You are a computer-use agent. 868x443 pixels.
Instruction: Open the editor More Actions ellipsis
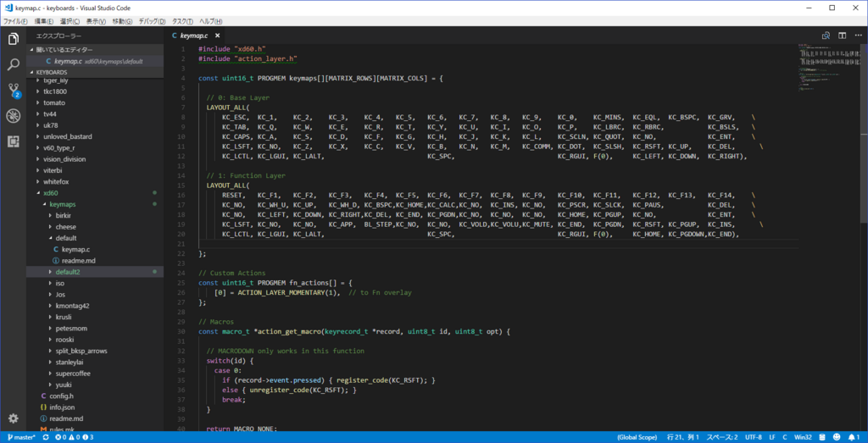point(858,36)
